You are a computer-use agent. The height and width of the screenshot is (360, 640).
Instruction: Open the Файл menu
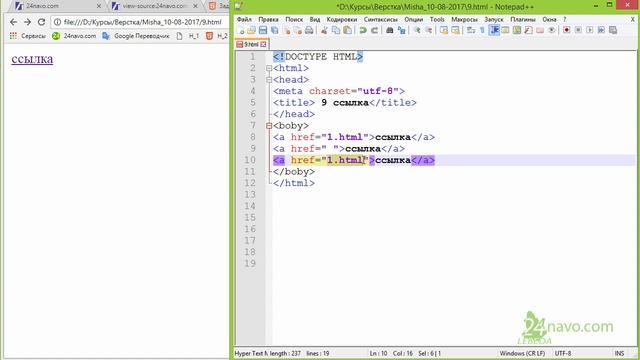pos(244,19)
